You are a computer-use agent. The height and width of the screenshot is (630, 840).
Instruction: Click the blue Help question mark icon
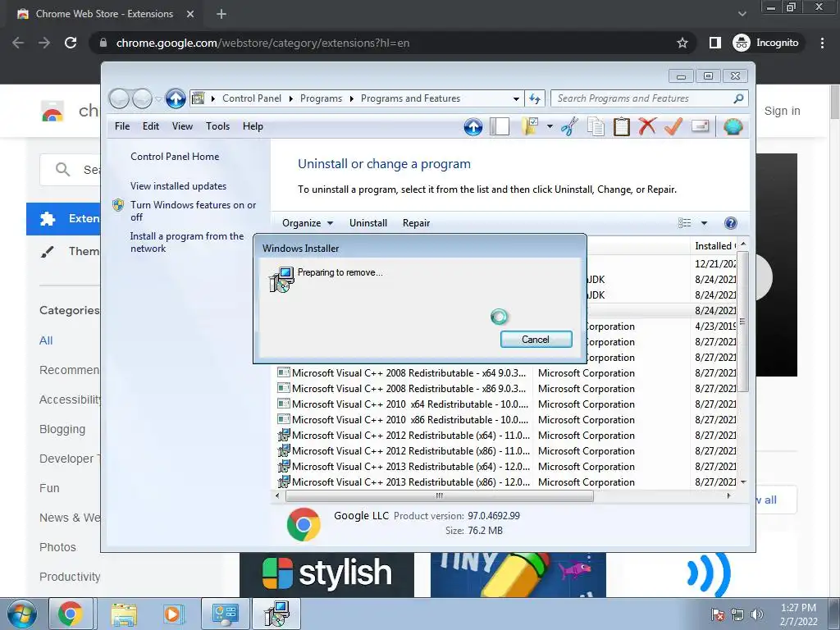coord(730,223)
